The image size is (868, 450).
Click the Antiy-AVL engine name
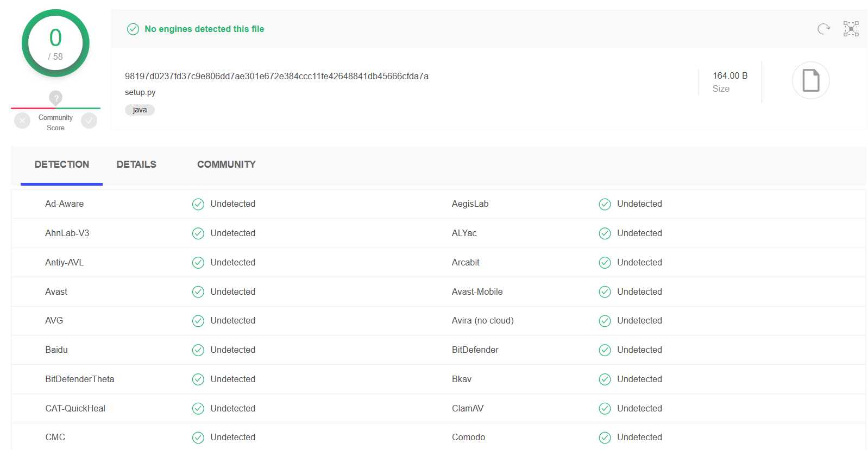[x=64, y=263]
